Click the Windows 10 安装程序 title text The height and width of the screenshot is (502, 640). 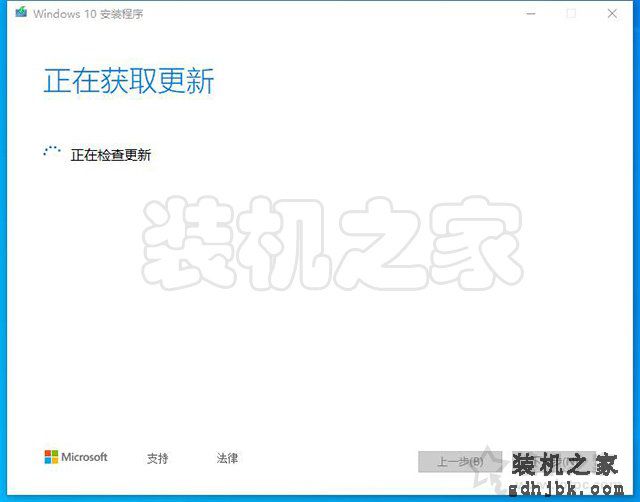click(x=88, y=14)
